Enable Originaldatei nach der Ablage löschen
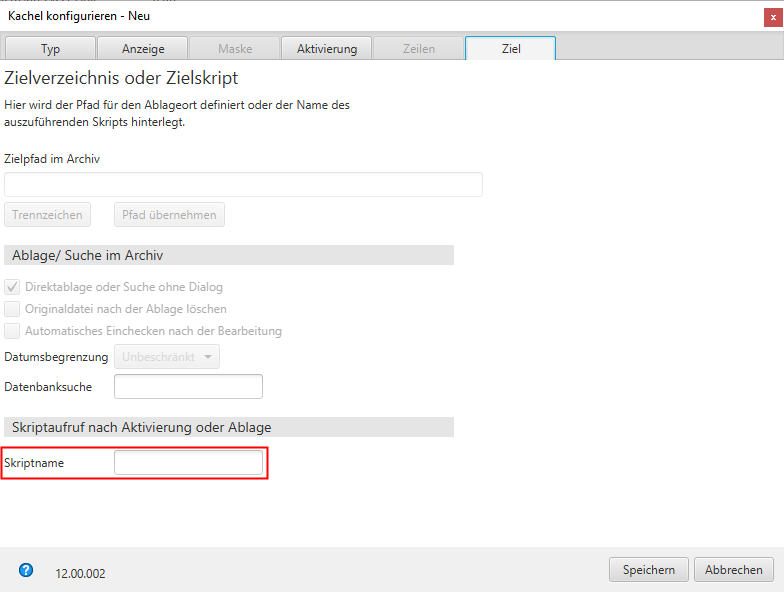 [x=13, y=309]
